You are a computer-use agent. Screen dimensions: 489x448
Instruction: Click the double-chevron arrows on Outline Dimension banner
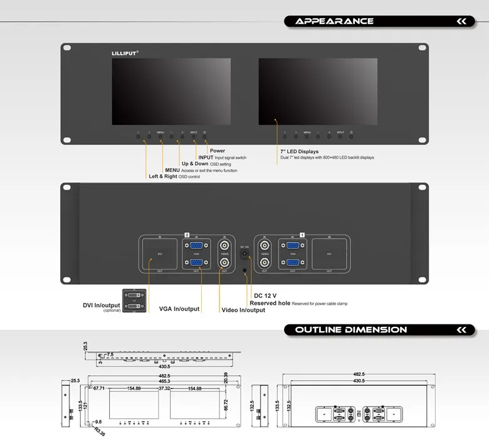[461, 329]
